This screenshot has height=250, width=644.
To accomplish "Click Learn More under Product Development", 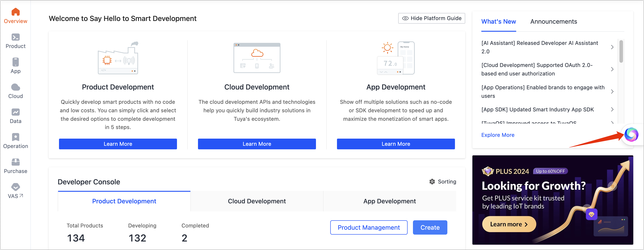I will (118, 144).
